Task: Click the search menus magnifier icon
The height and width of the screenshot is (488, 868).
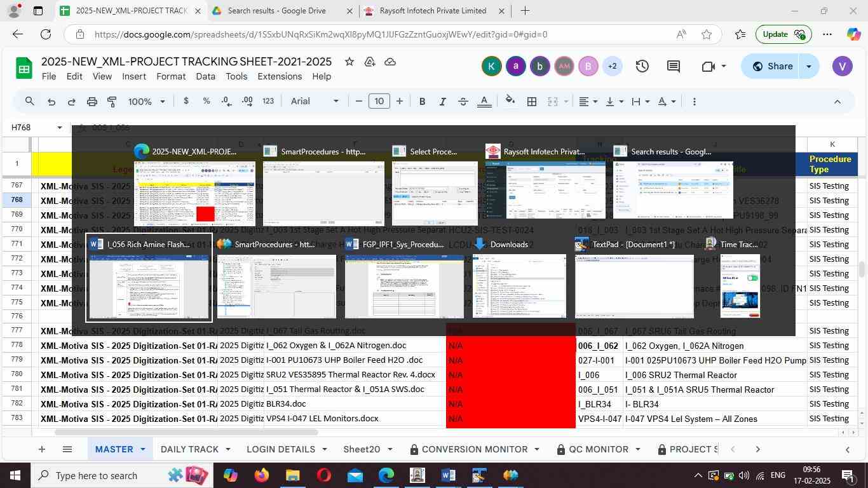Action: coord(30,102)
